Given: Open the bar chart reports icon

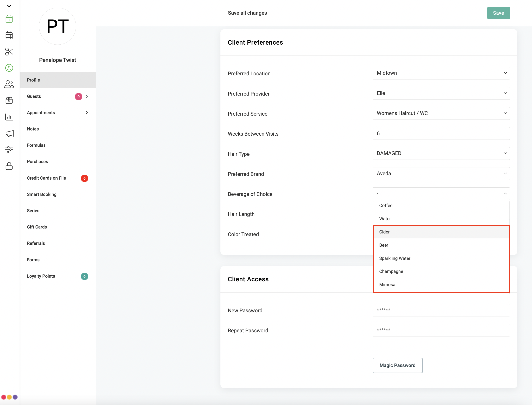Looking at the screenshot, I should coord(9,117).
